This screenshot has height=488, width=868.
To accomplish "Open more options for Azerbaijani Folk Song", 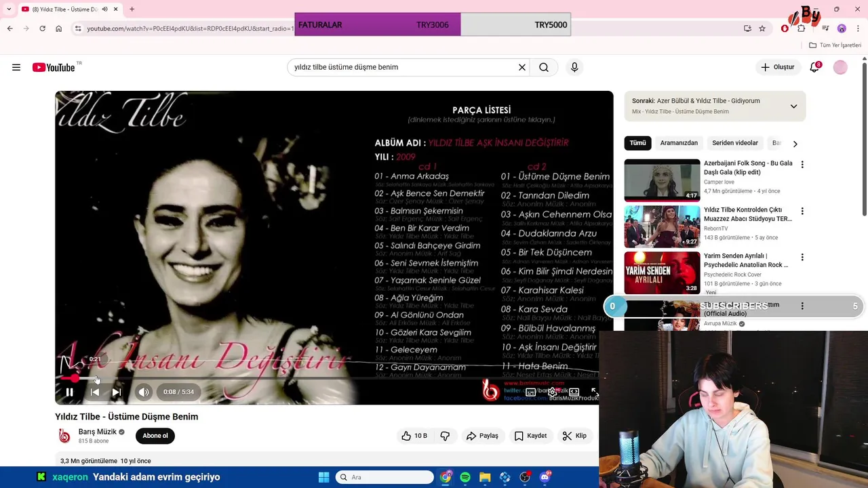I will click(x=802, y=165).
